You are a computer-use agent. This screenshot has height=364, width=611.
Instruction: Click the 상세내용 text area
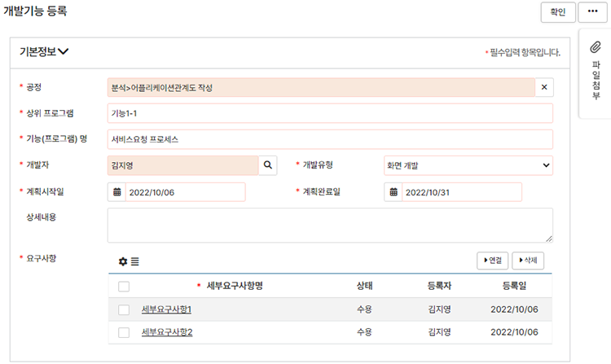tap(329, 225)
